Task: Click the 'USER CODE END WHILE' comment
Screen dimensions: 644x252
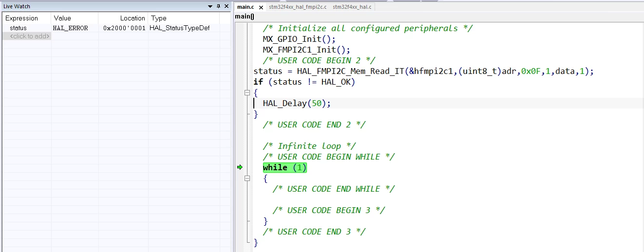Action: (x=334, y=189)
